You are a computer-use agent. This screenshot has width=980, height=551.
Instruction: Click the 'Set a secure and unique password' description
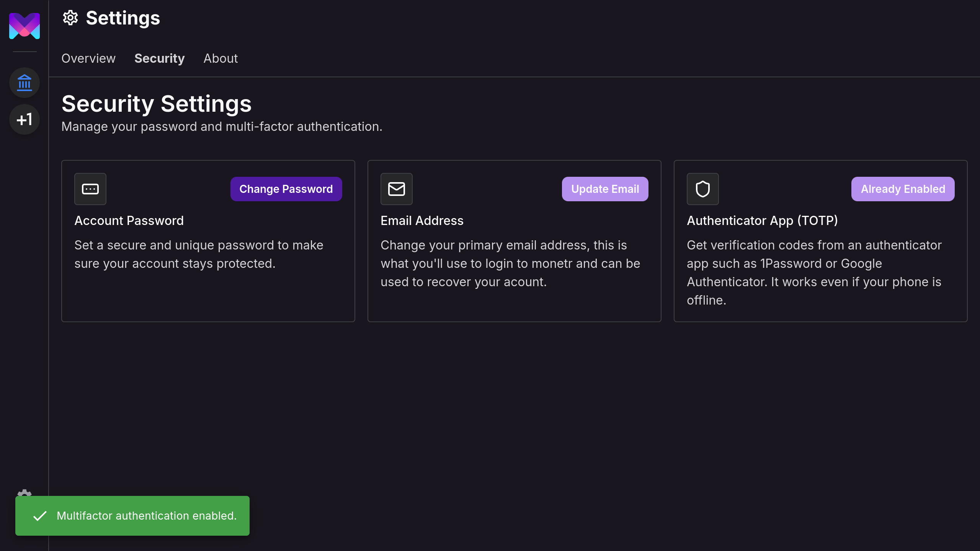(199, 254)
